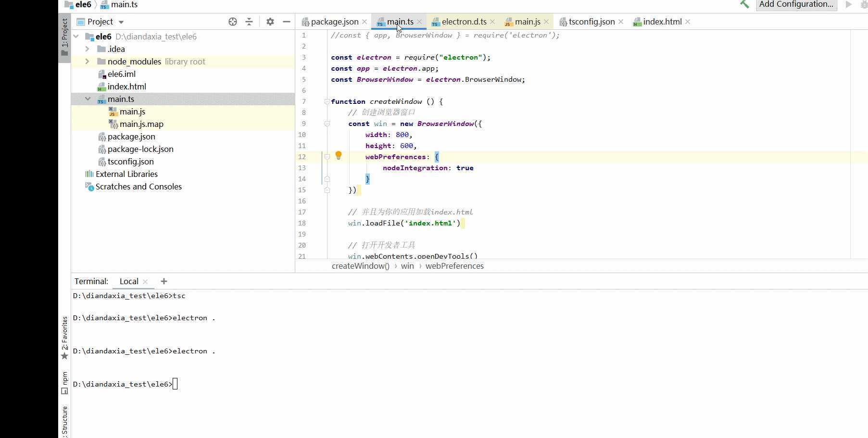
Task: Click the win breadcrumb below editor
Action: tap(407, 266)
